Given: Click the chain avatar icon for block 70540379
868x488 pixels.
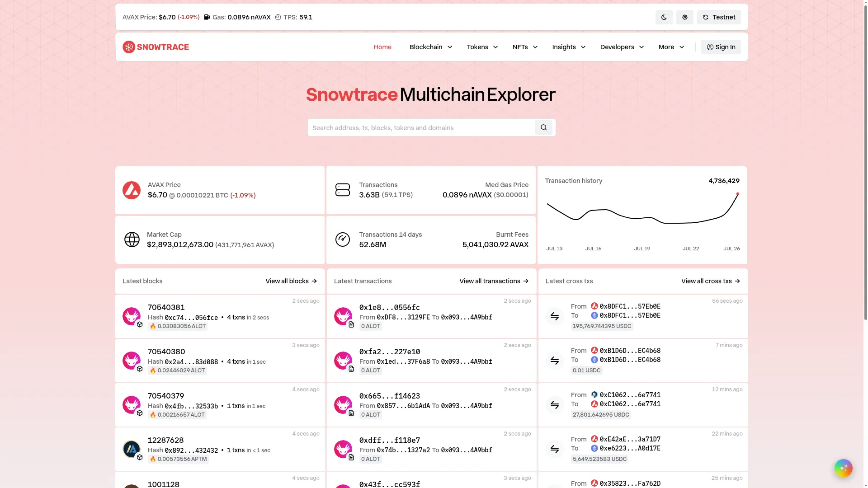Looking at the screenshot, I should [x=132, y=405].
